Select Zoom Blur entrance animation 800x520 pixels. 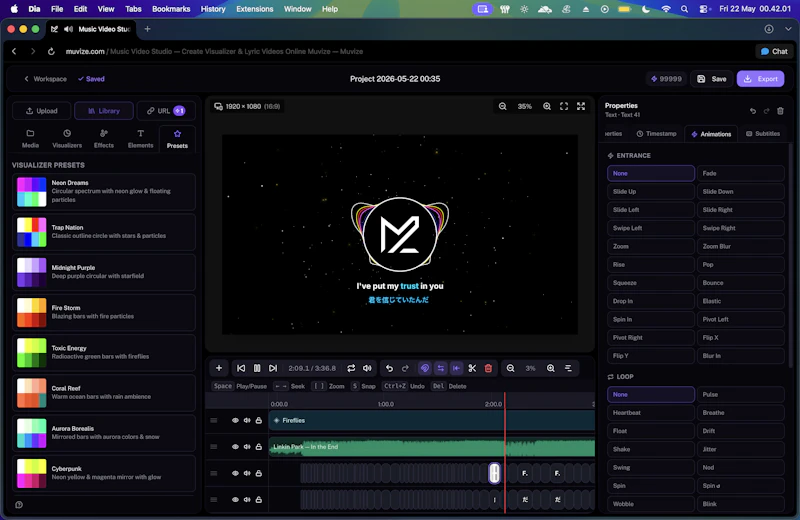pos(740,246)
